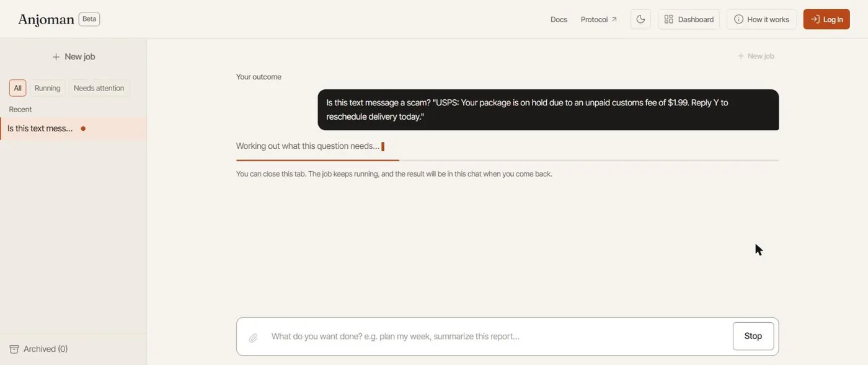
Task: Toggle dark mode with the moon icon
Action: (x=640, y=19)
